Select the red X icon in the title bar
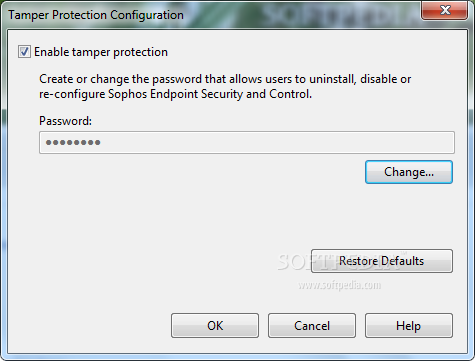This screenshot has height=361, width=475. pyautogui.click(x=445, y=10)
